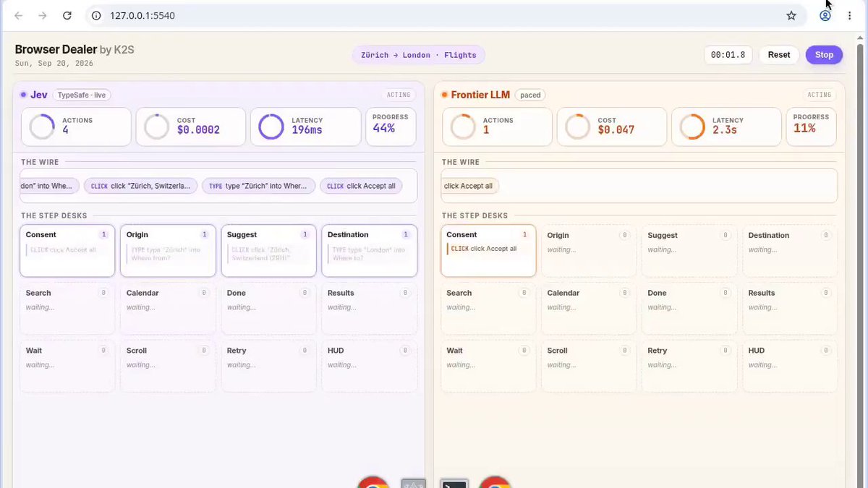
Task: Open Jev's Consent step desk
Action: click(67, 250)
